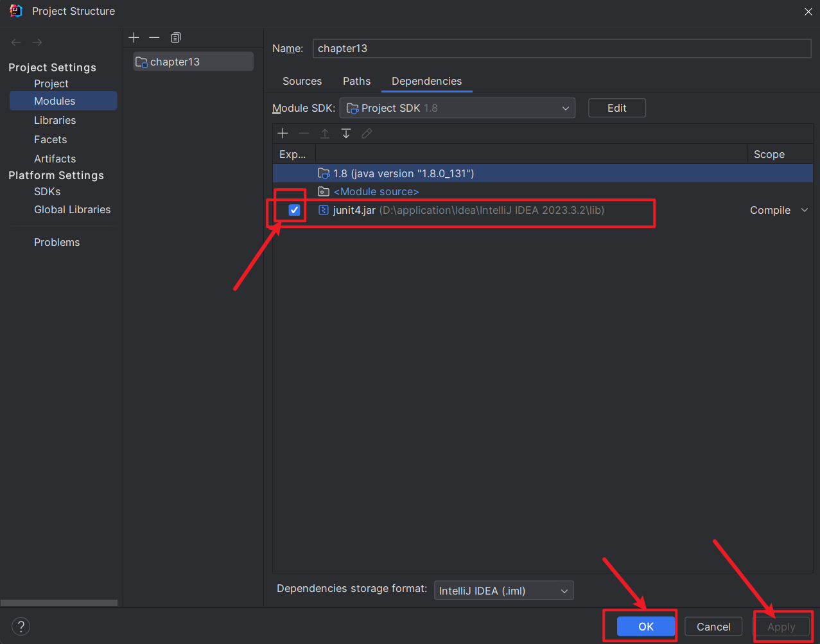Open the help question mark icon

click(21, 626)
